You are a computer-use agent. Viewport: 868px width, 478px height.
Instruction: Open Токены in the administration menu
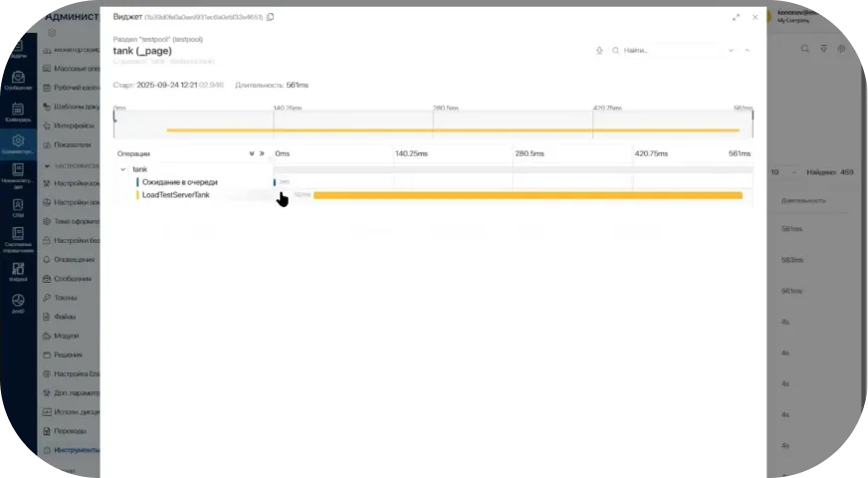pos(66,297)
